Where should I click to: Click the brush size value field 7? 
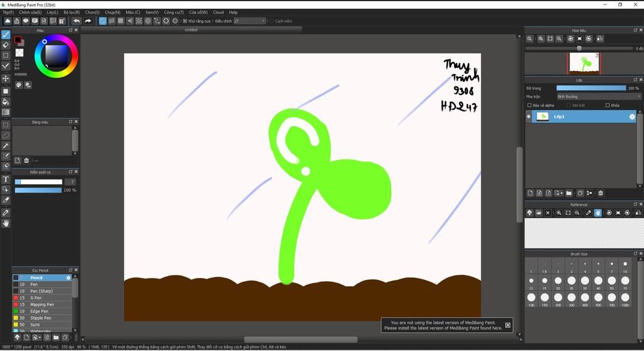[x=70, y=182]
